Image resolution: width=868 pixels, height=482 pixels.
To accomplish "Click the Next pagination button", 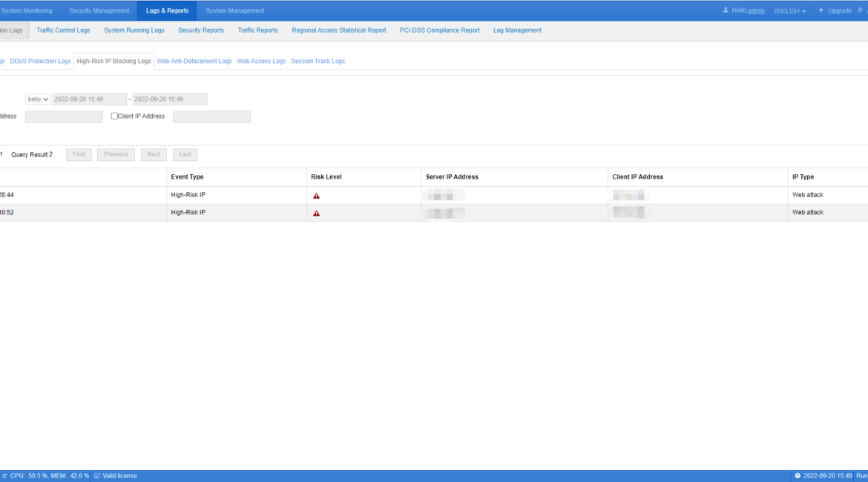I will 154,153.
